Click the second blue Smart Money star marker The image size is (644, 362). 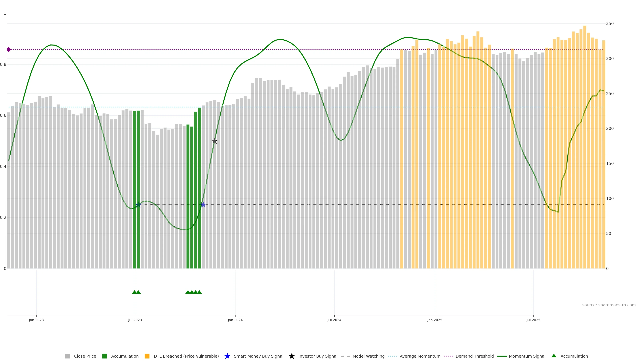pyautogui.click(x=203, y=205)
